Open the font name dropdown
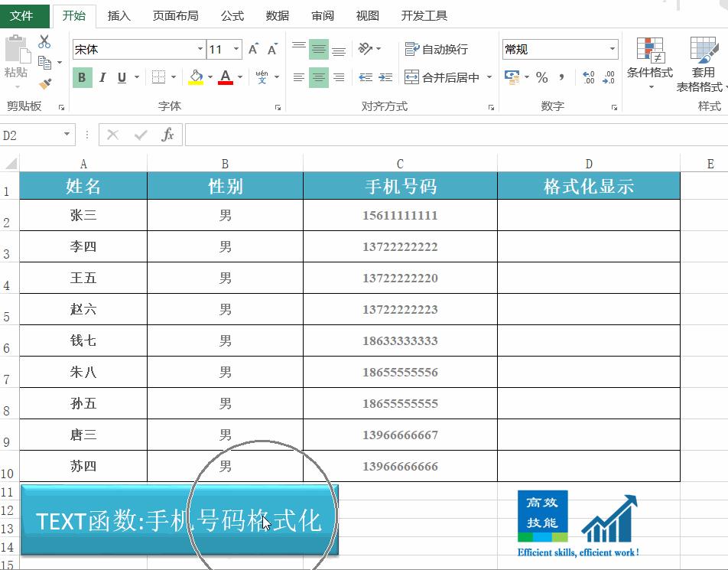 (200, 48)
